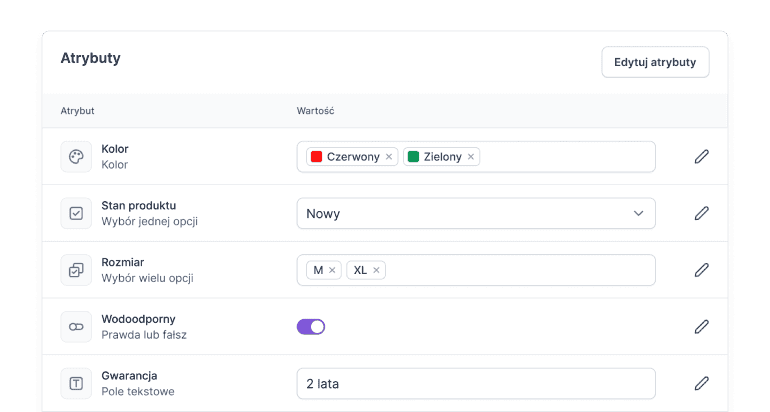Viewport: 770px width, 412px height.
Task: Disable the Wodoodporny switch
Action: [311, 327]
